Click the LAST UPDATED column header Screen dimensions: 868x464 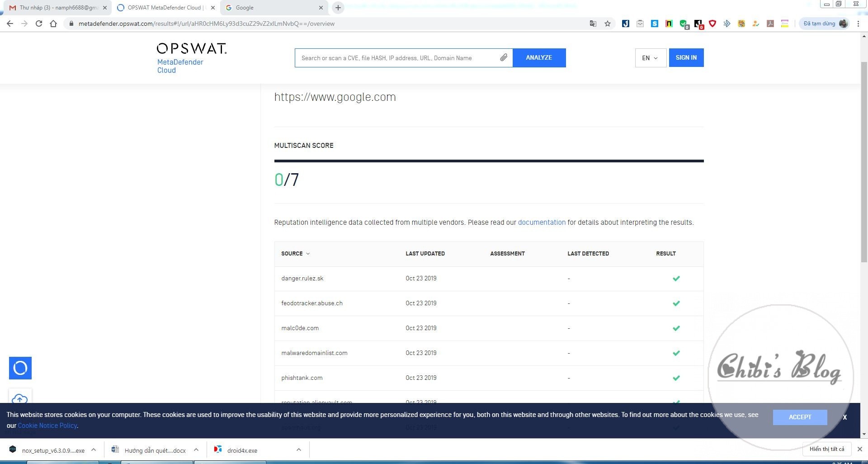click(425, 254)
